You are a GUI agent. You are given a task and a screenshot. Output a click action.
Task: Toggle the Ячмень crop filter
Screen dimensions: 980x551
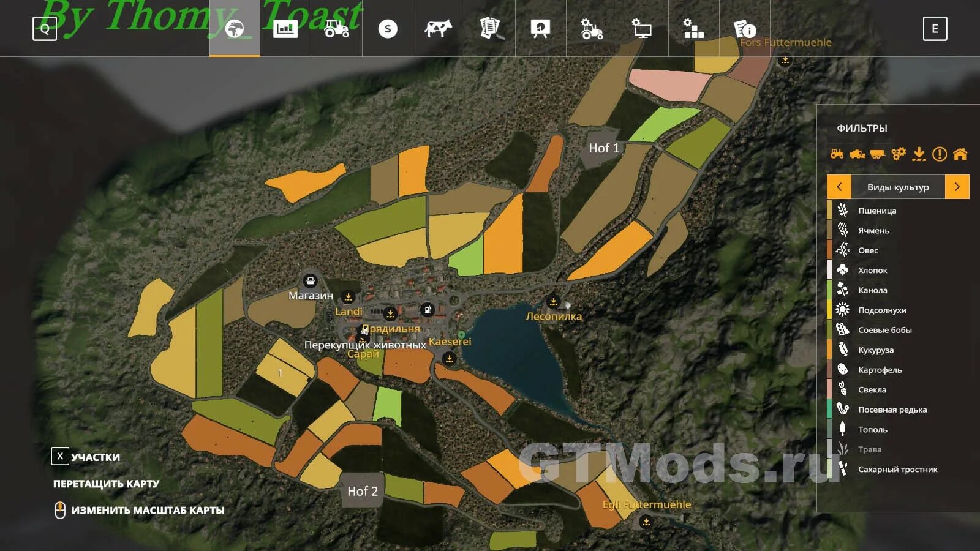[x=899, y=230]
